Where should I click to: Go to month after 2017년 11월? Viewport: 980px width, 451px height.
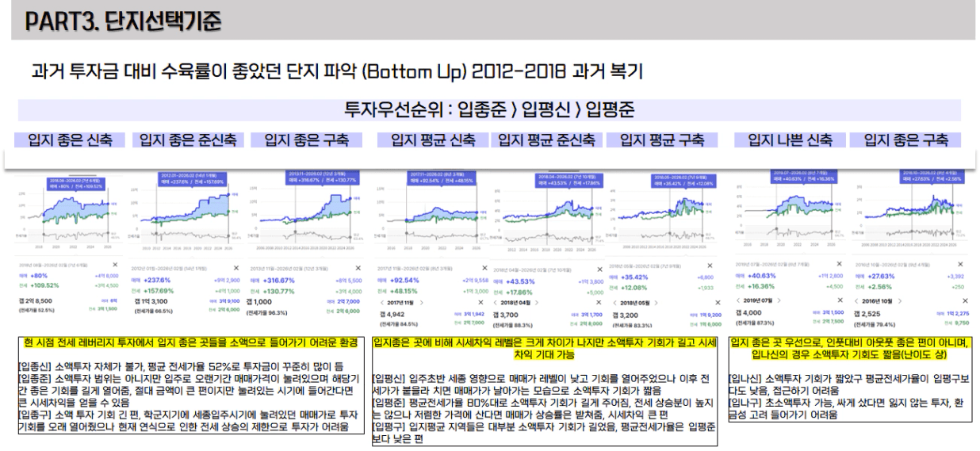421,302
